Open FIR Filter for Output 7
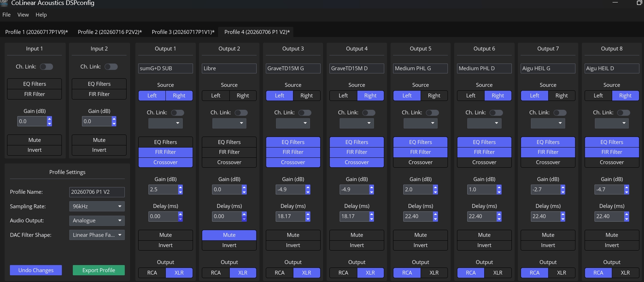The width and height of the screenshot is (644, 282). tap(548, 152)
